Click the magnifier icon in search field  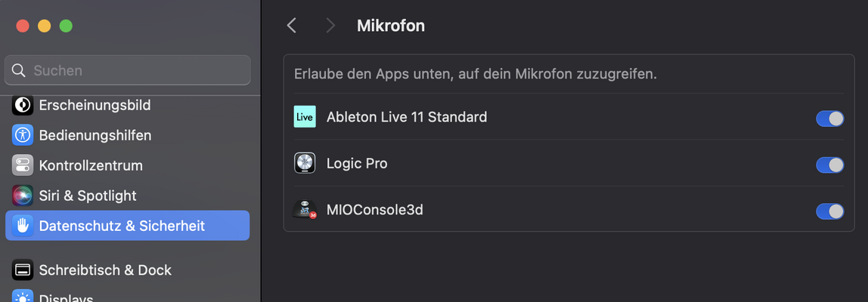(18, 70)
